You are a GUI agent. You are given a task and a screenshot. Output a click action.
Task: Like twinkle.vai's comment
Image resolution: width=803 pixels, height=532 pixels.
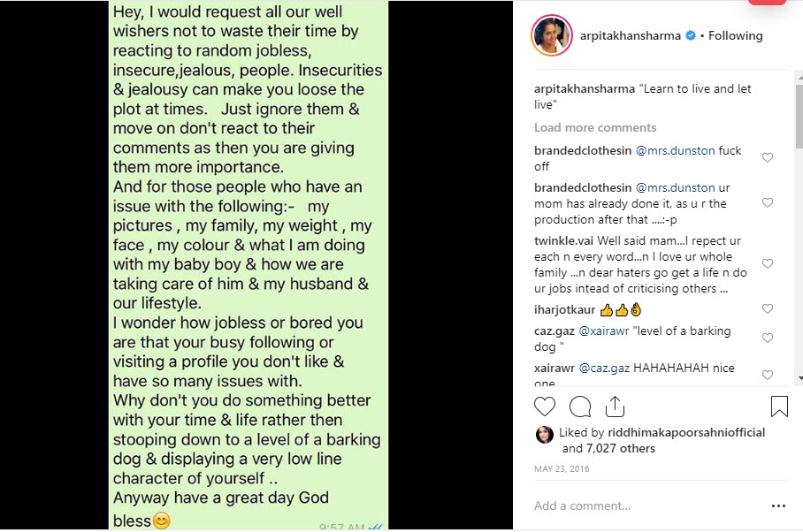click(768, 264)
